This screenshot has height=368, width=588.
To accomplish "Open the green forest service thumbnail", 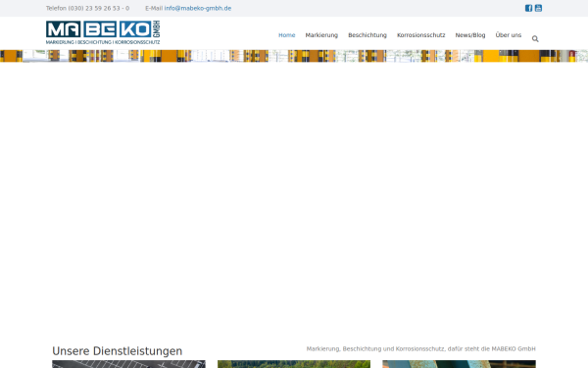I will click(294, 364).
